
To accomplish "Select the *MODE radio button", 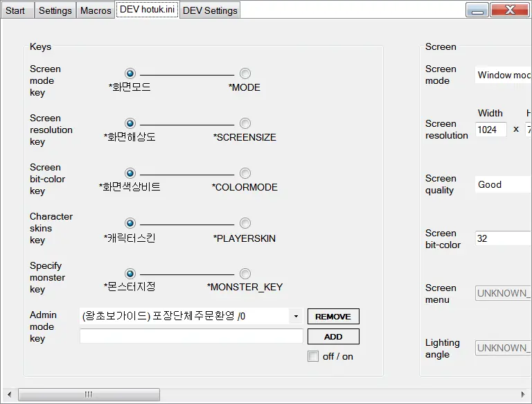I will (245, 73).
